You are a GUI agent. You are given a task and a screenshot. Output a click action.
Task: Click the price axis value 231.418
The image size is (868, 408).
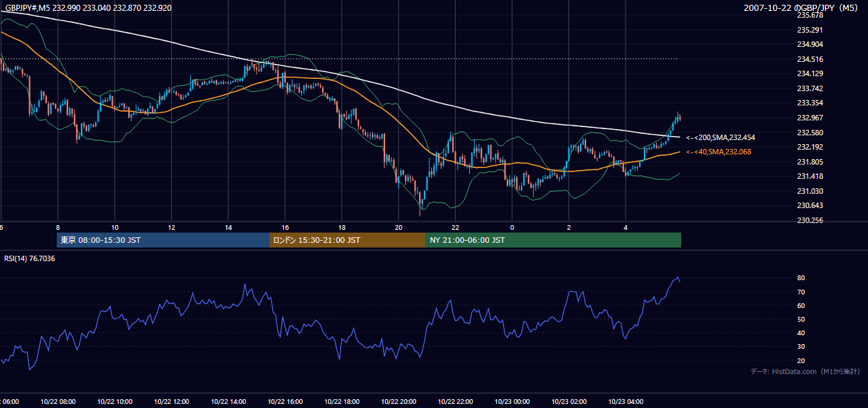click(810, 176)
